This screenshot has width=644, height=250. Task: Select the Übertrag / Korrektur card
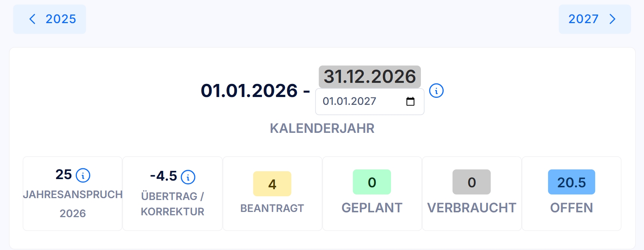pos(172,194)
